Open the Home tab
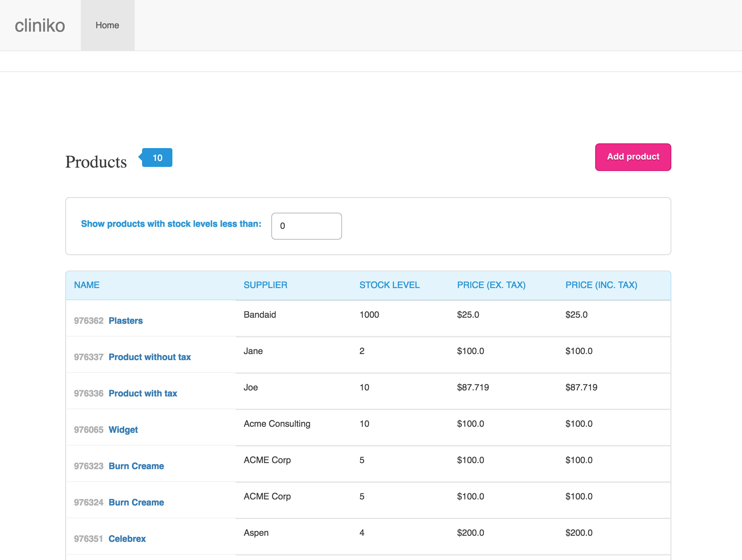 pyautogui.click(x=107, y=25)
